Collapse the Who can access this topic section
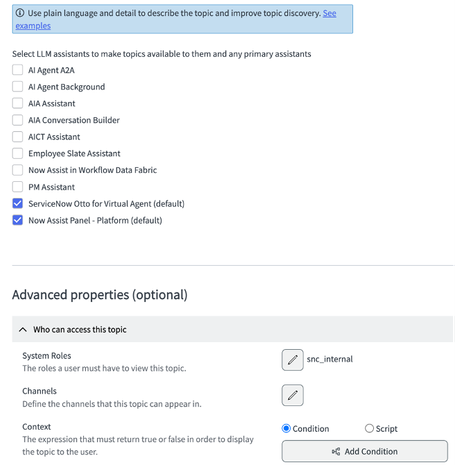The image size is (455, 465). pyautogui.click(x=23, y=329)
